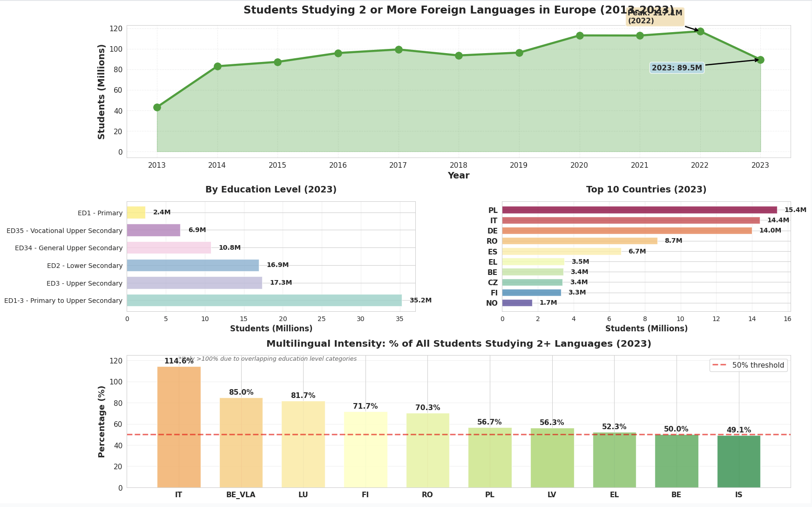Viewport: 812px width, 507px height.
Task: Select the DE bar showing 14.0M
Action: point(627,231)
